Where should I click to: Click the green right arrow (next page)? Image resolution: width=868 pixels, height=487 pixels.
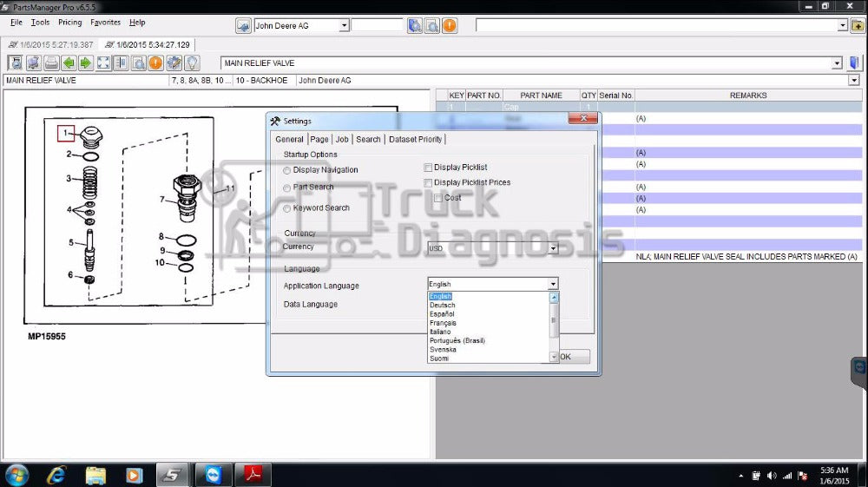(85, 63)
